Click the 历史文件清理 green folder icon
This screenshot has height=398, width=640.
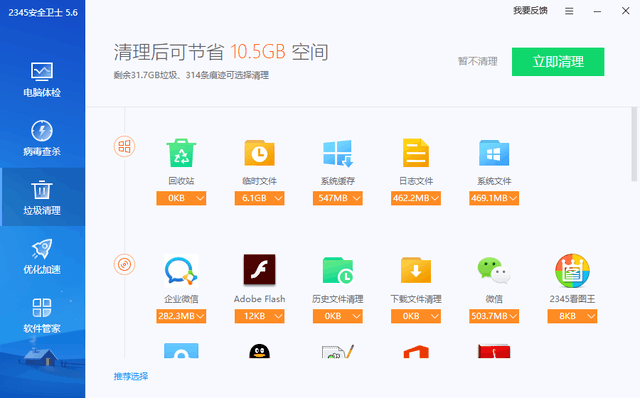point(338,270)
